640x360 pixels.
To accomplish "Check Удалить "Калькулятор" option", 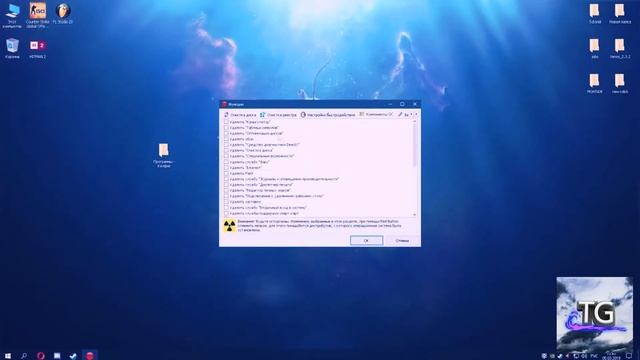I will (x=226, y=122).
